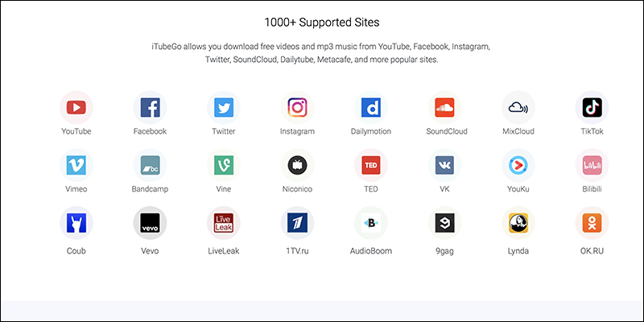Image resolution: width=644 pixels, height=322 pixels.
Task: Click the green Vine icon
Action: (224, 165)
